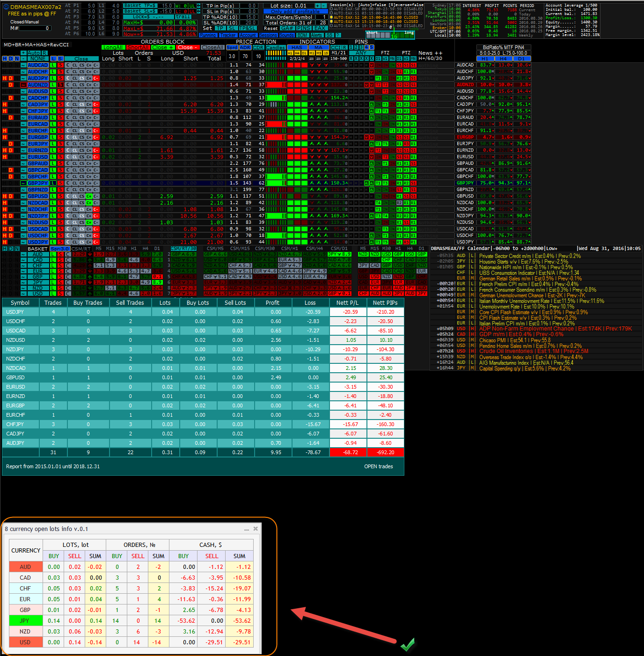Open AUDCAD chart via its tilde icon

point(23,65)
